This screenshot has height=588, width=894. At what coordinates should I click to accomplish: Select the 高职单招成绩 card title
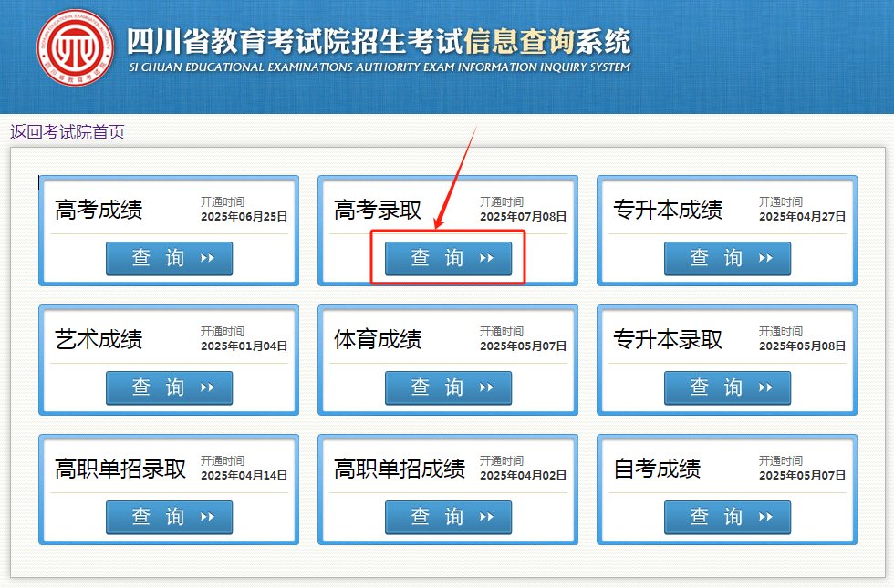pos(400,469)
